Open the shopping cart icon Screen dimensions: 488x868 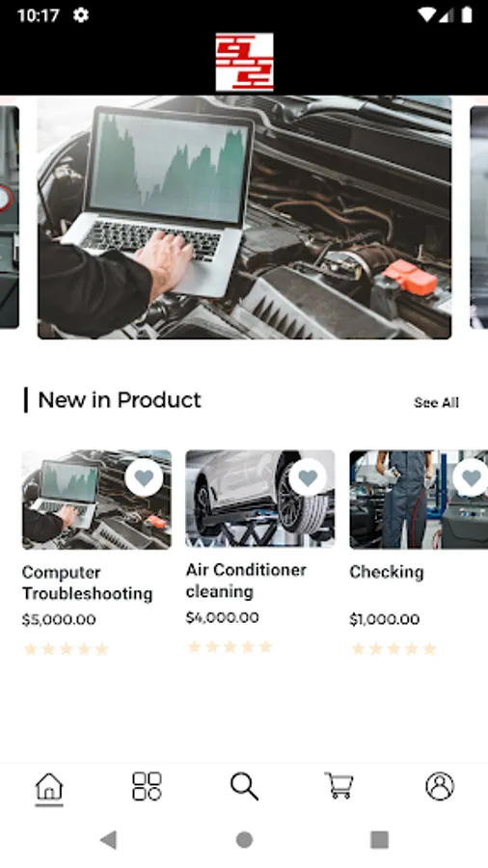coord(339,786)
